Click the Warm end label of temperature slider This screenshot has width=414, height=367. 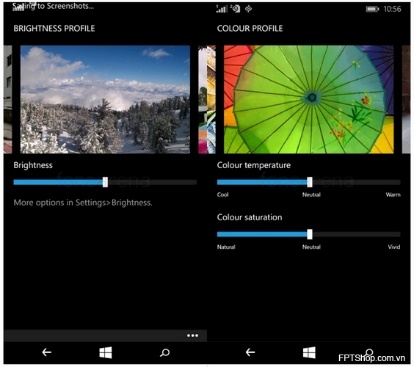point(393,195)
